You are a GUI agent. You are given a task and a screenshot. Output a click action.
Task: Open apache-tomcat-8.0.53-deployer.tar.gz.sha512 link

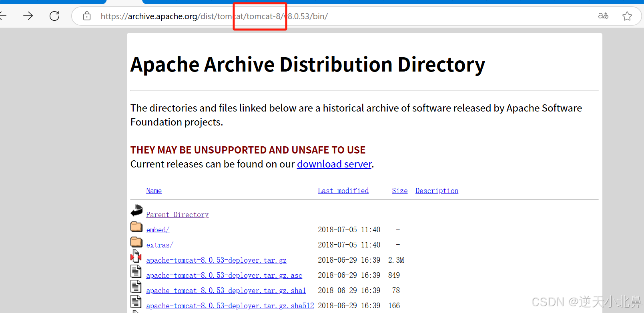click(230, 306)
